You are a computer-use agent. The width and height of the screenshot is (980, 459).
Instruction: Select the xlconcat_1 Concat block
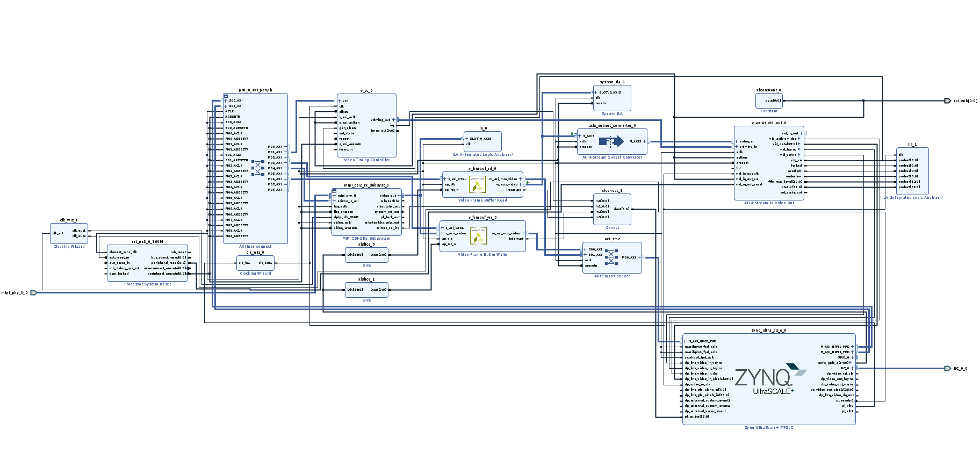pyautogui.click(x=612, y=209)
